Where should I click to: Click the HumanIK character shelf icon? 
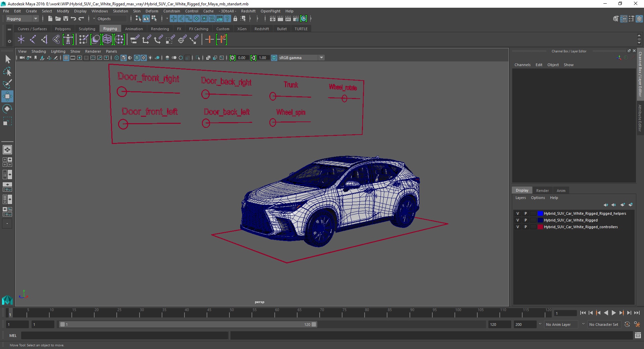point(68,40)
